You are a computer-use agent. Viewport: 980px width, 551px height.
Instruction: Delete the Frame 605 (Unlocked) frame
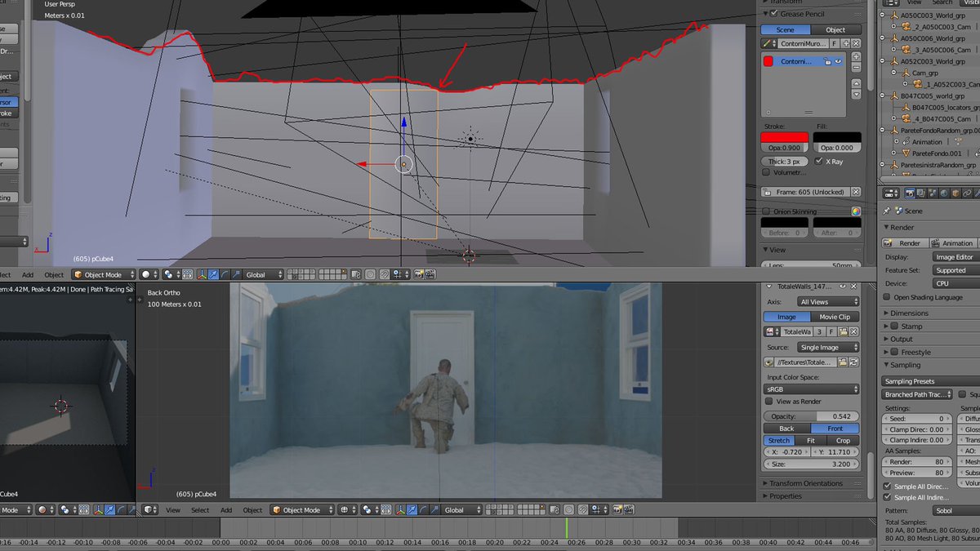click(856, 192)
